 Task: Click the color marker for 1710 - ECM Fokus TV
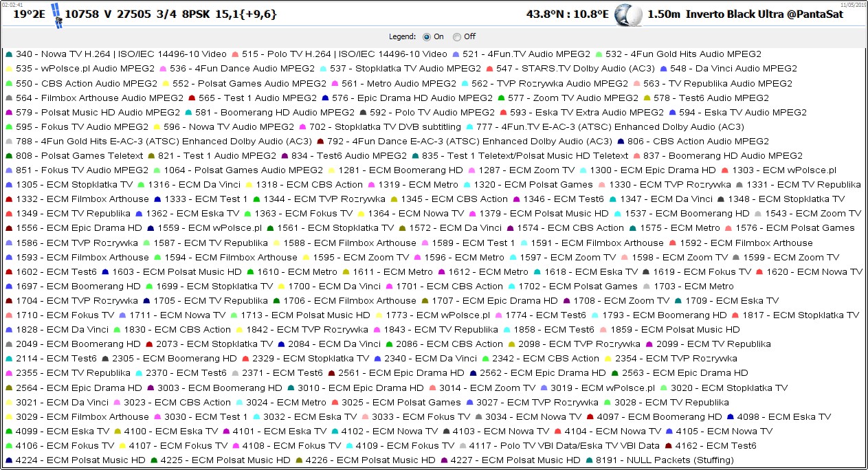point(9,315)
